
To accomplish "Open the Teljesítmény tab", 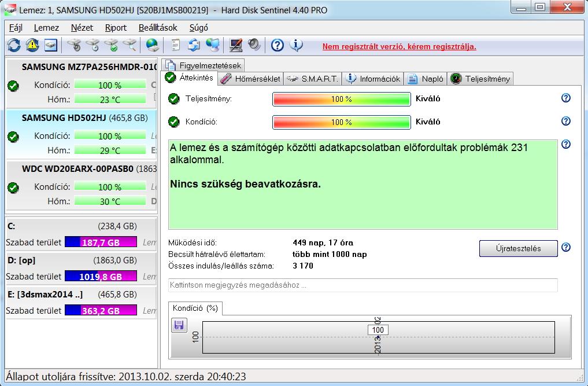I will pos(480,79).
